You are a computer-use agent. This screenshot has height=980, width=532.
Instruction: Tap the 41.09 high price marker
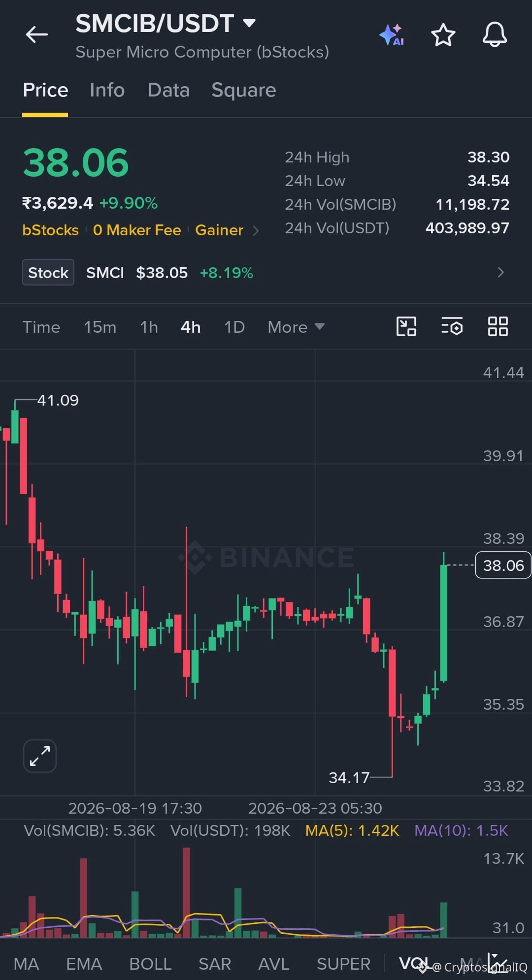click(x=58, y=400)
